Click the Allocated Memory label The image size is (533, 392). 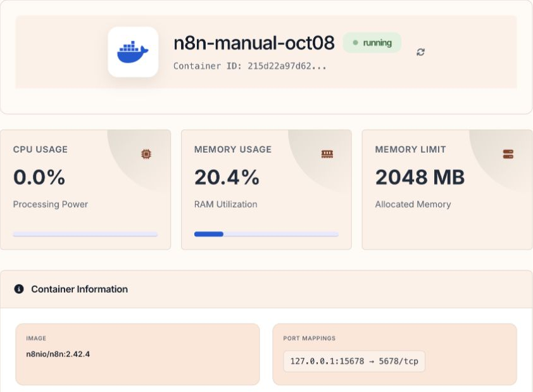413,205
